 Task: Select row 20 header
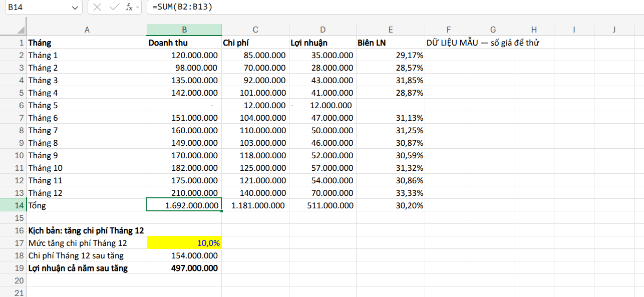13,280
